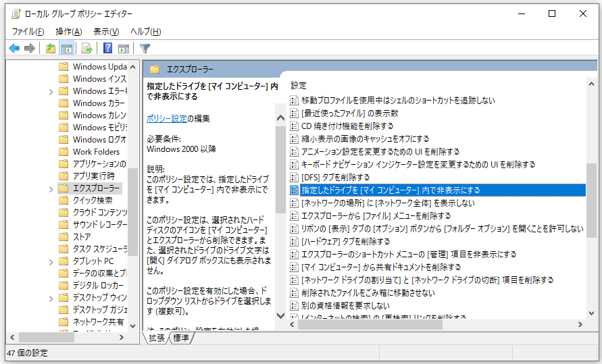
Task: Select the [マイ コンピューター] から共有ドキュメントを削除する policy
Action: click(x=381, y=267)
